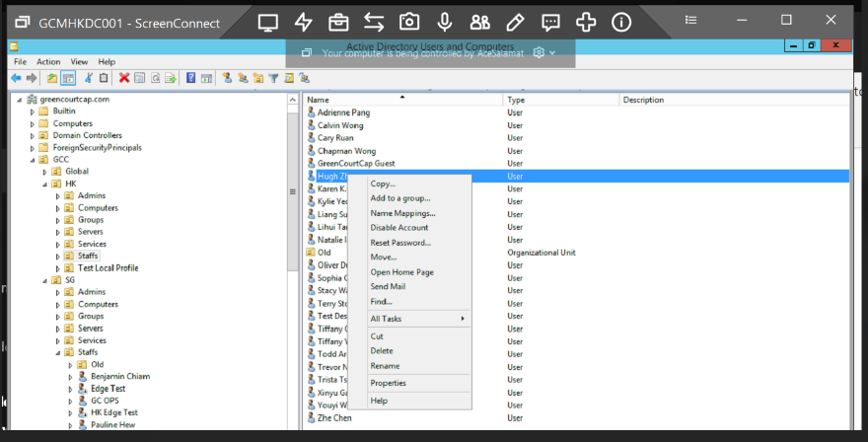Sort by the Description column header

734,100
